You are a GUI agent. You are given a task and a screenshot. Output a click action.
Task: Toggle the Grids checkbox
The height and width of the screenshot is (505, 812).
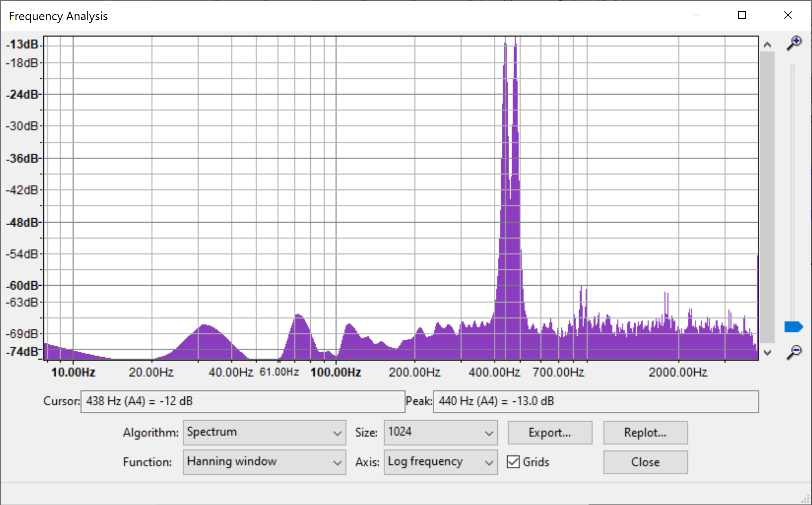pyautogui.click(x=513, y=462)
